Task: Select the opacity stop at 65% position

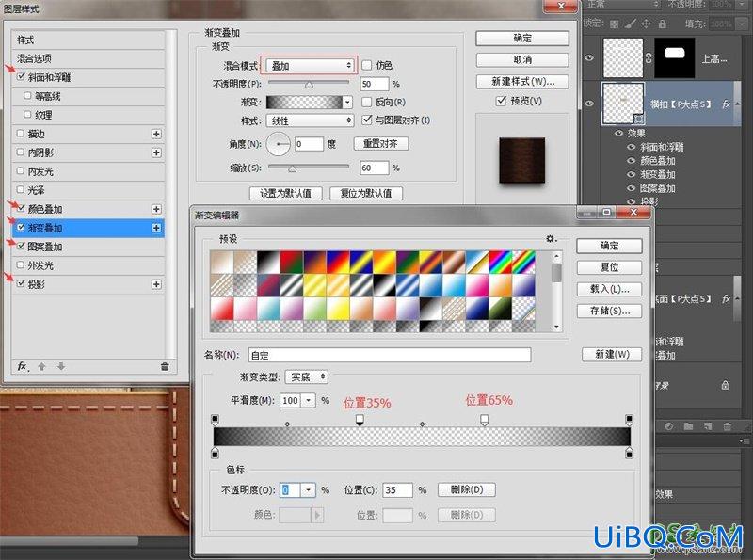Action: coord(485,421)
